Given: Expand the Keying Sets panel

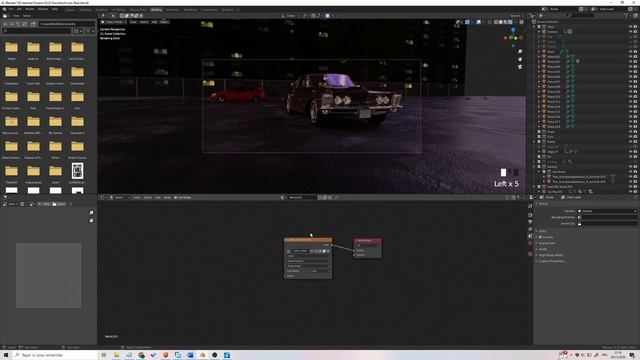Looking at the screenshot, I should pyautogui.click(x=546, y=243).
